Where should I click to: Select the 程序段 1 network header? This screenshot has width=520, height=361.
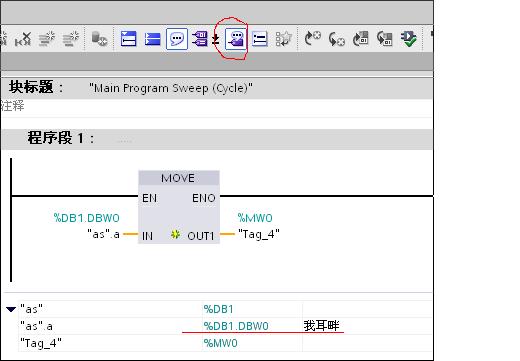[x=217, y=138]
